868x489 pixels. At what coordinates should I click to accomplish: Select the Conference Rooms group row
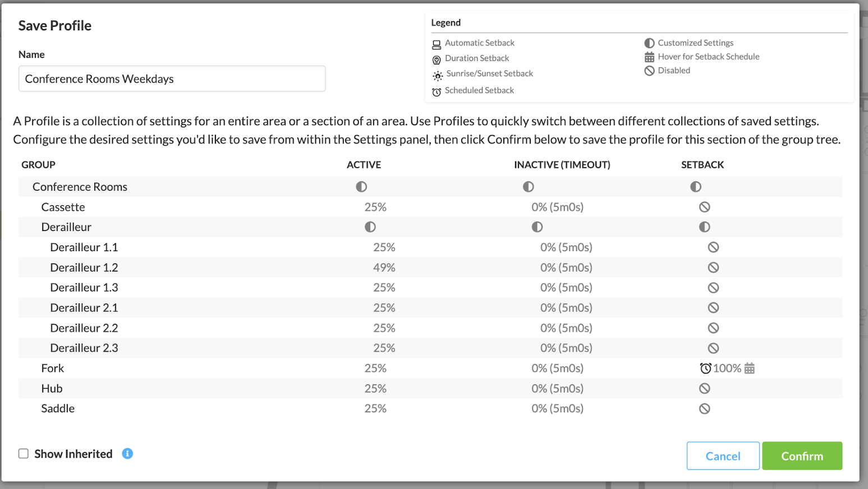click(80, 187)
